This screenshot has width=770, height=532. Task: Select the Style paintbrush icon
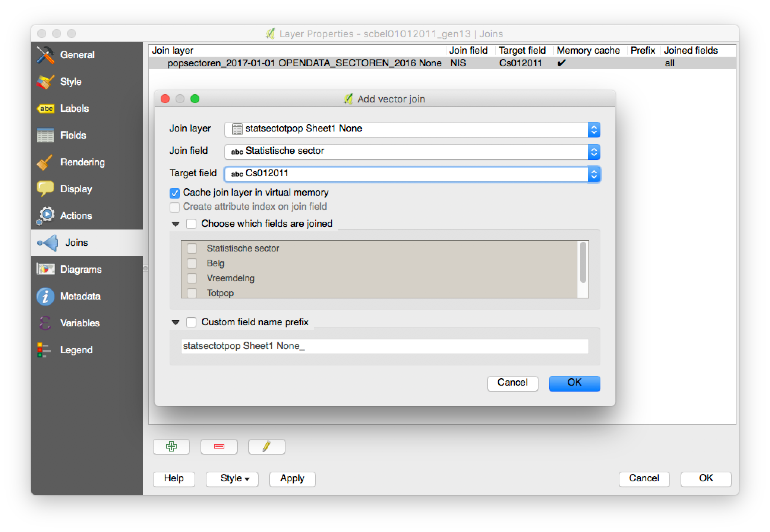click(x=45, y=82)
